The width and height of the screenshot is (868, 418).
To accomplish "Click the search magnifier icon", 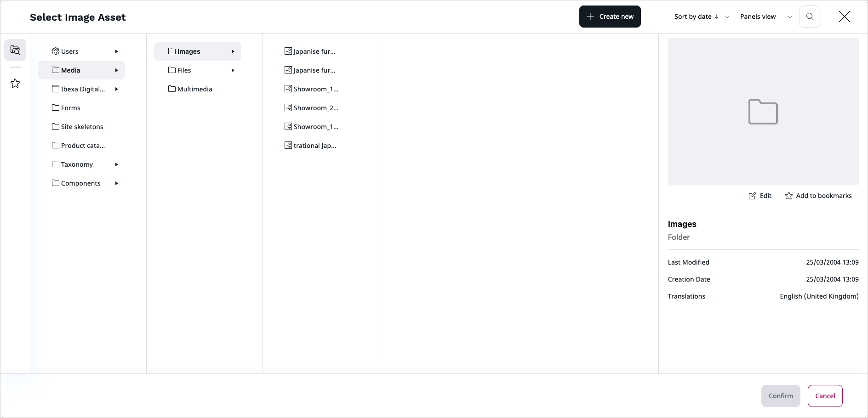I will 810,17.
